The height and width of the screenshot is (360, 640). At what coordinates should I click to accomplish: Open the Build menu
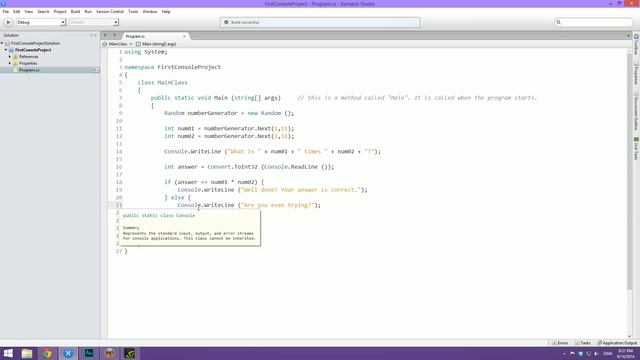[x=75, y=12]
